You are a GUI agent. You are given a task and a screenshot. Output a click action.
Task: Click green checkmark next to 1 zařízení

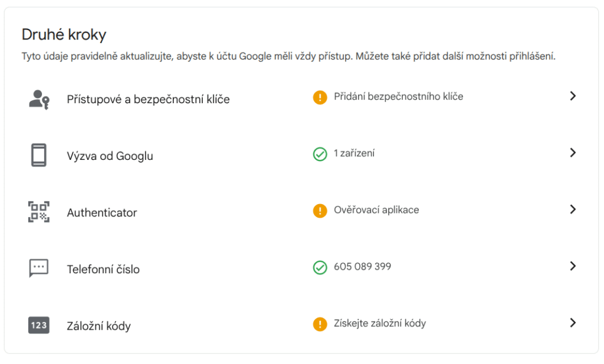coord(320,154)
